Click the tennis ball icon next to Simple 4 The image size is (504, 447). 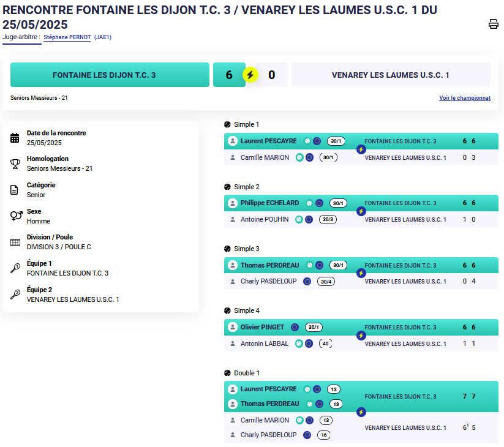coord(228,310)
